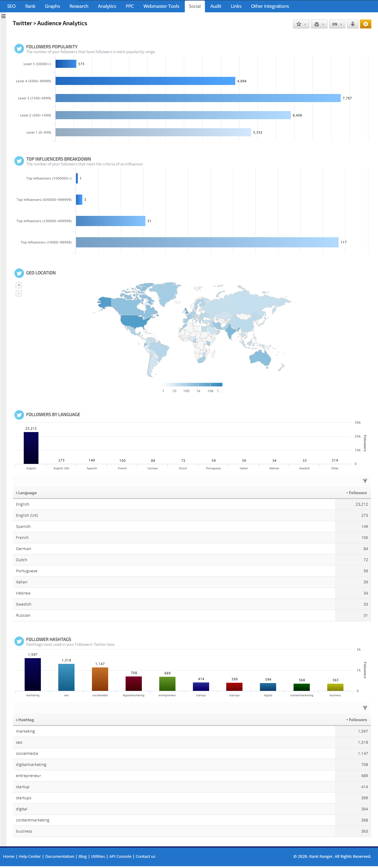Zoom out the geo location map
The image size is (378, 868).
[x=19, y=294]
